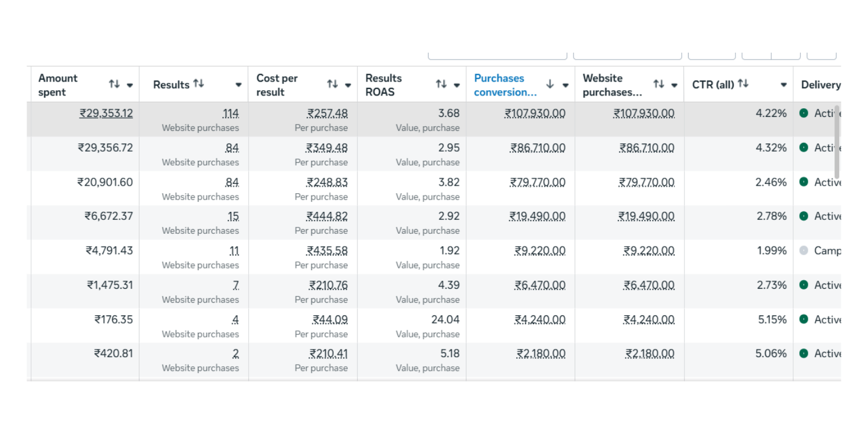Viewport: 868px width, 434px height.
Task: Click Results ROAS sort arrows icon
Action: pyautogui.click(x=441, y=84)
